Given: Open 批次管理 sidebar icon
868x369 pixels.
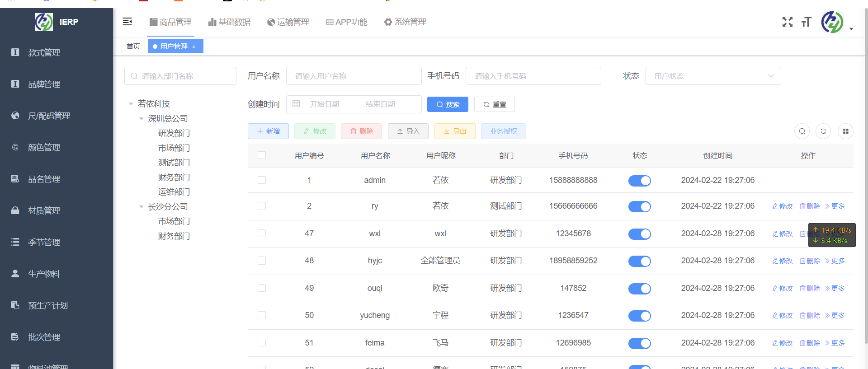Looking at the screenshot, I should [x=15, y=337].
